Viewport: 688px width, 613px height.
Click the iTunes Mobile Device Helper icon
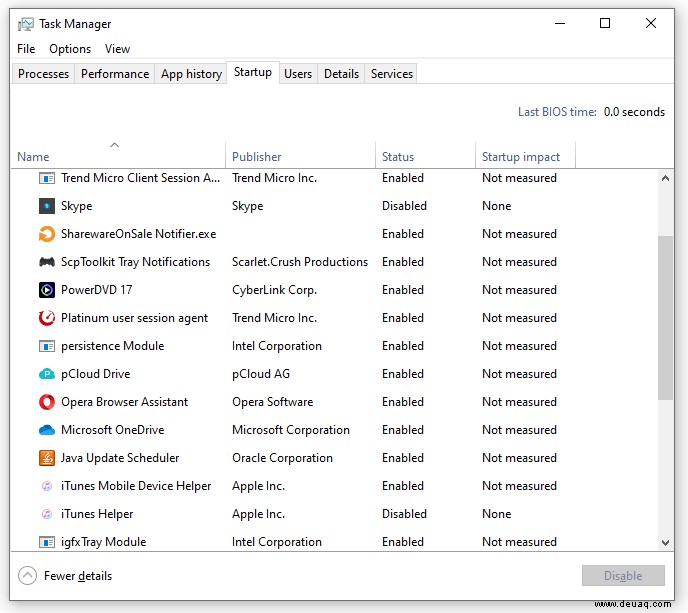click(x=47, y=486)
